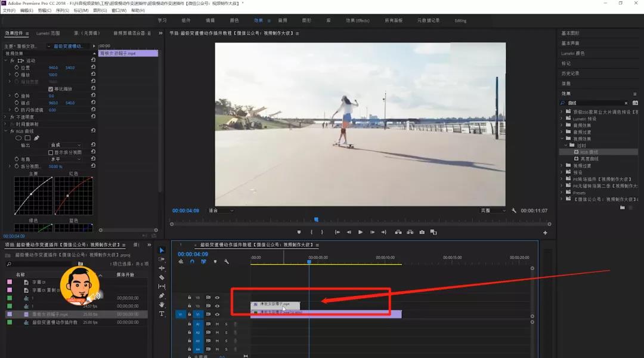
Task: Toggle V2 track output eye
Action: pyautogui.click(x=217, y=306)
